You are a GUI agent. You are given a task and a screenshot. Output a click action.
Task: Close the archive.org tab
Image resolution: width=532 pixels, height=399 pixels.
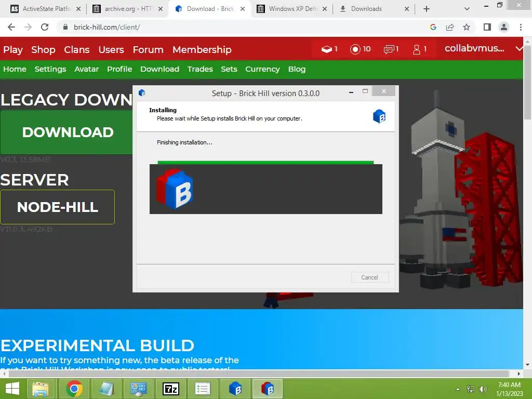pos(161,9)
